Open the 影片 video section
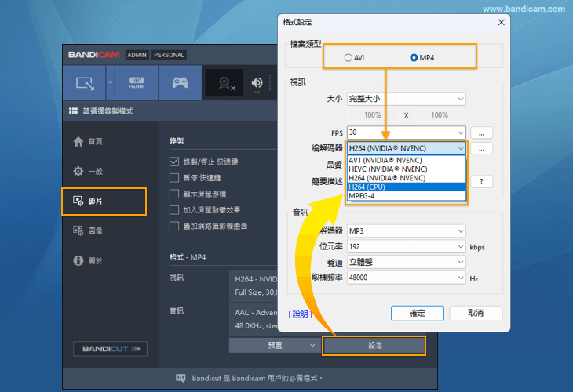Screen dimensions: 573x392 pos(104,201)
